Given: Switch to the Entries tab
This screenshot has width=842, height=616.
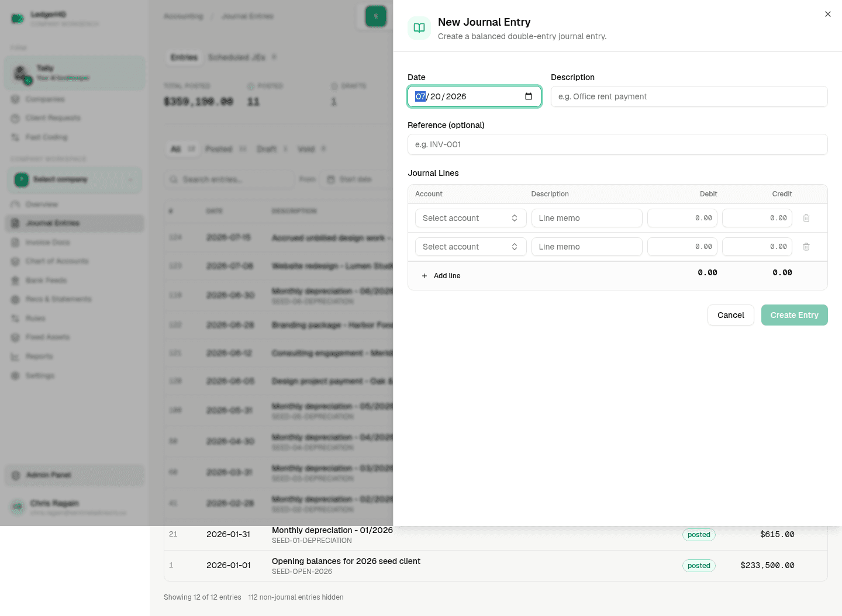Looking at the screenshot, I should tap(184, 57).
